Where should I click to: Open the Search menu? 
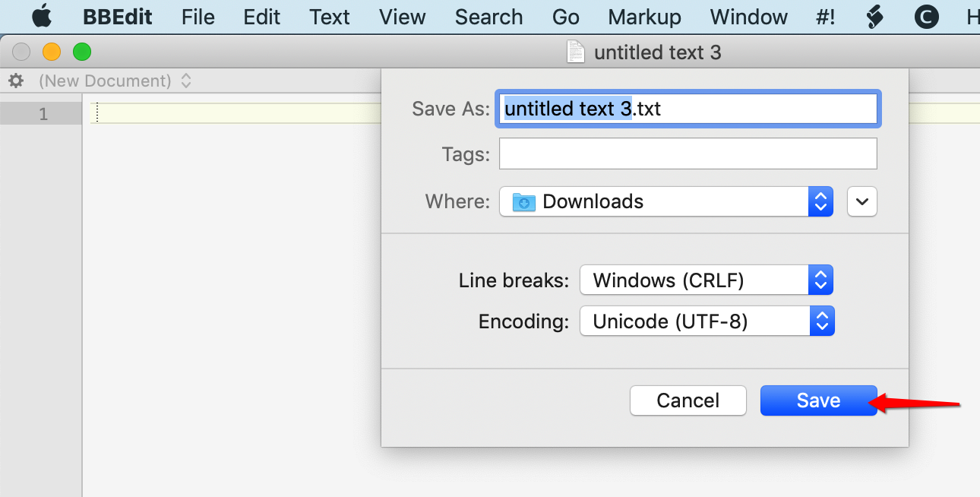point(488,17)
